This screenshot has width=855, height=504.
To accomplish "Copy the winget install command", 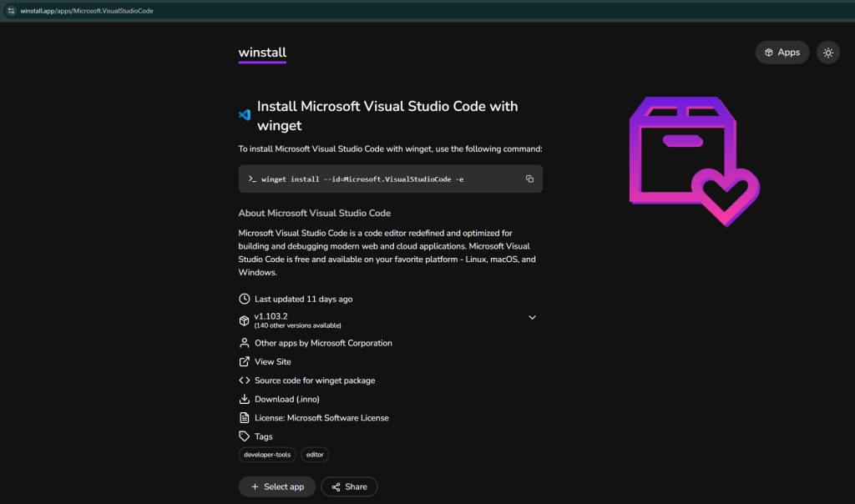I will click(529, 179).
